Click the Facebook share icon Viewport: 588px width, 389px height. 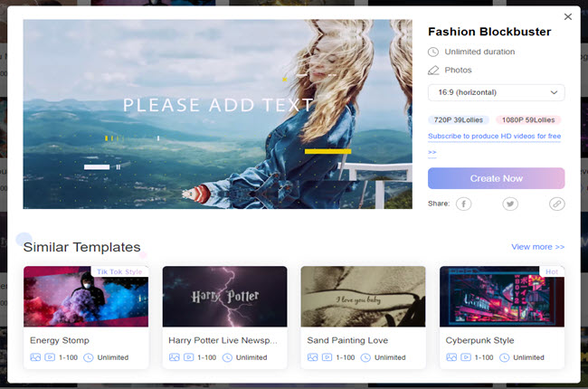click(x=463, y=204)
